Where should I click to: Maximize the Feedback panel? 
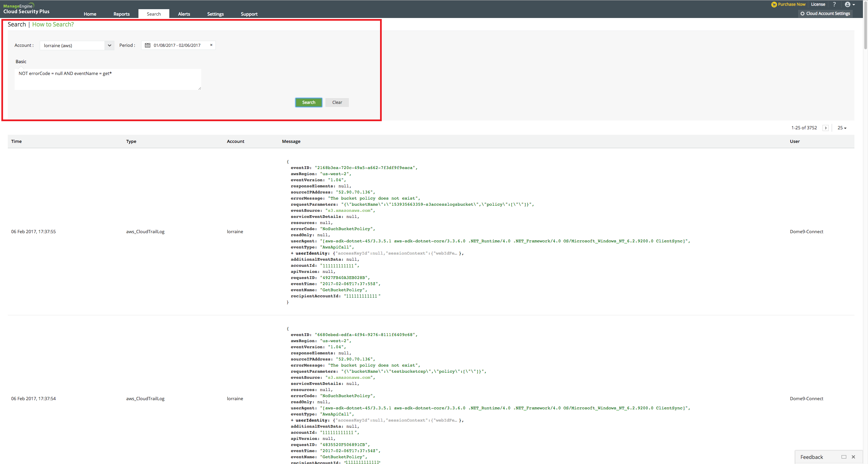[844, 457]
